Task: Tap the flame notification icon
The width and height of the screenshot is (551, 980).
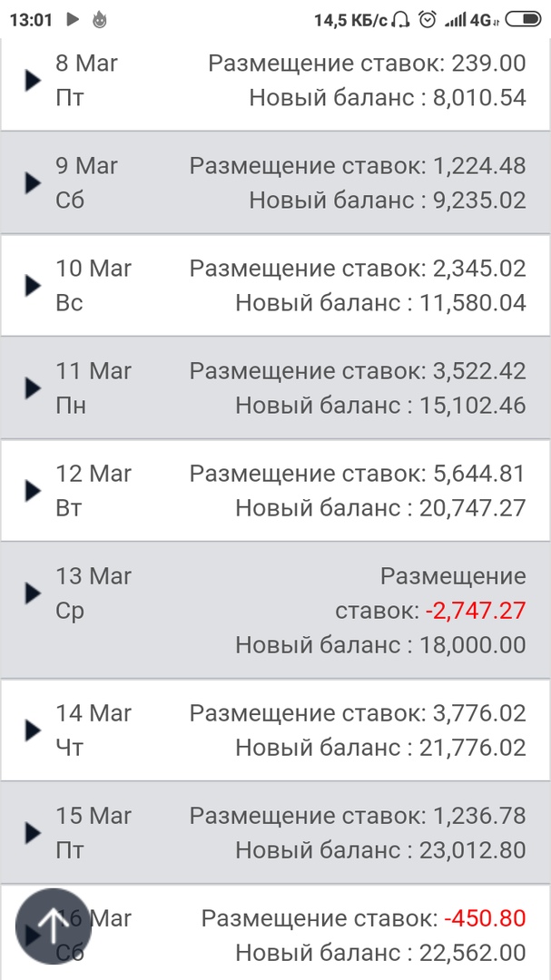Action: [99, 19]
